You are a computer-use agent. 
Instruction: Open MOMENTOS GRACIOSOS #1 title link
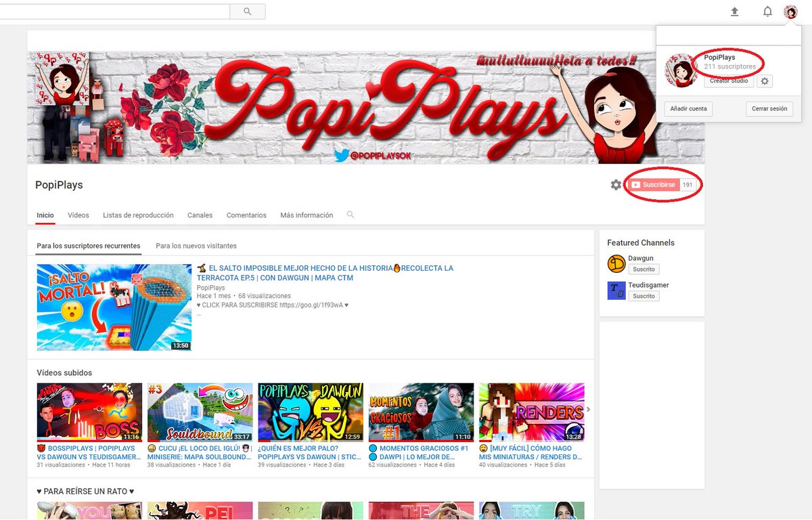click(419, 452)
